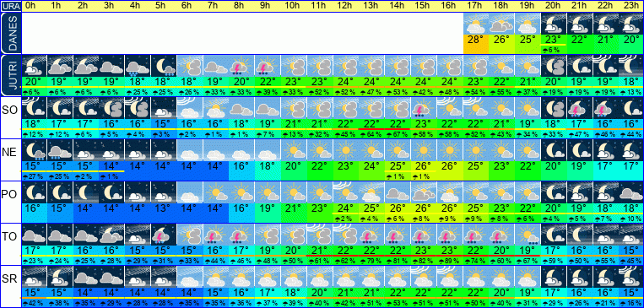Click the SR 0h 42% precipitation value
The image size is (644, 308).
click(x=34, y=303)
